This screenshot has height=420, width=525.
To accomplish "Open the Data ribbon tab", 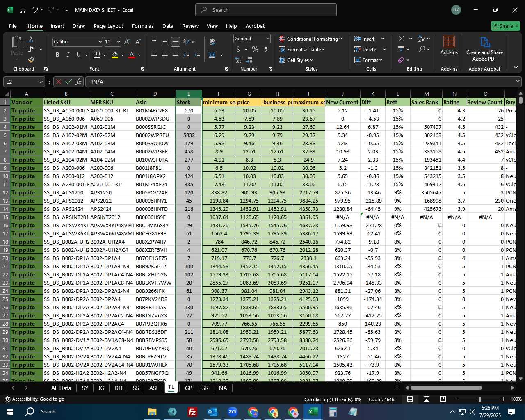I will 168,26.
